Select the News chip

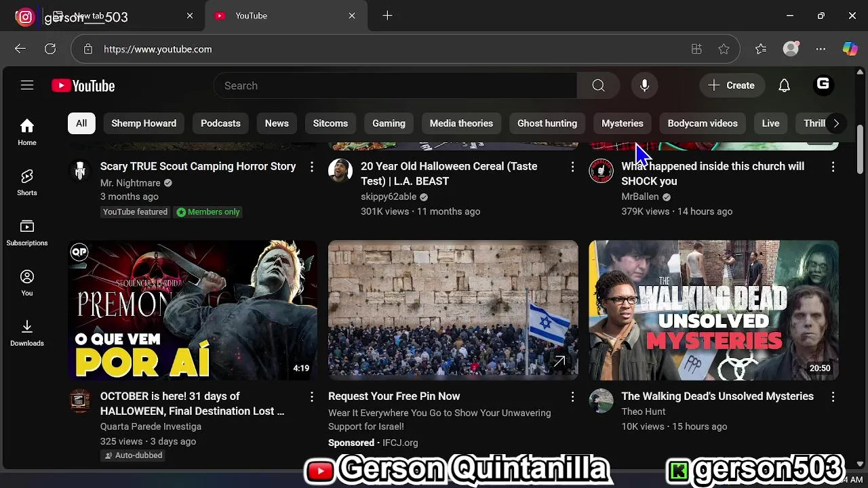click(x=277, y=123)
